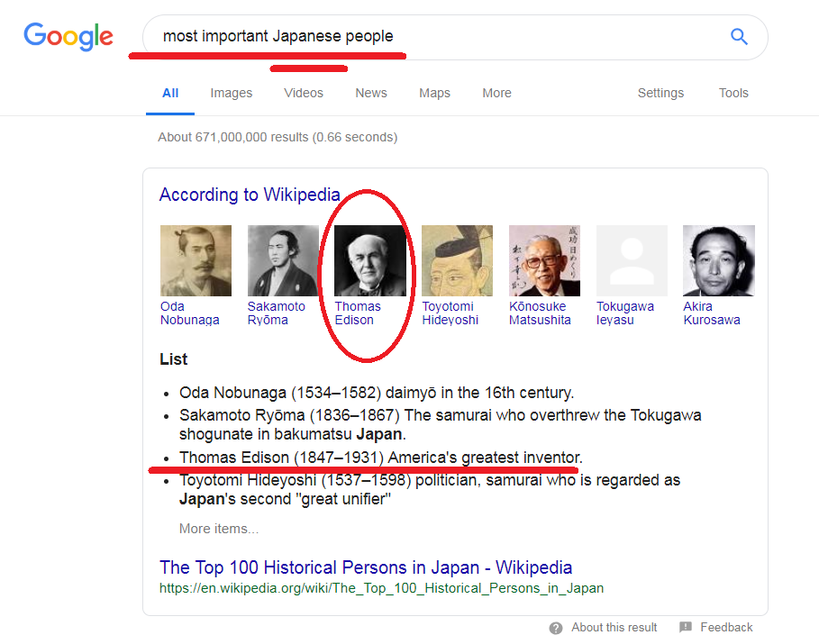The image size is (819, 644).
Task: Open the Tokugawa Ieyasu name link
Action: pyautogui.click(x=625, y=313)
